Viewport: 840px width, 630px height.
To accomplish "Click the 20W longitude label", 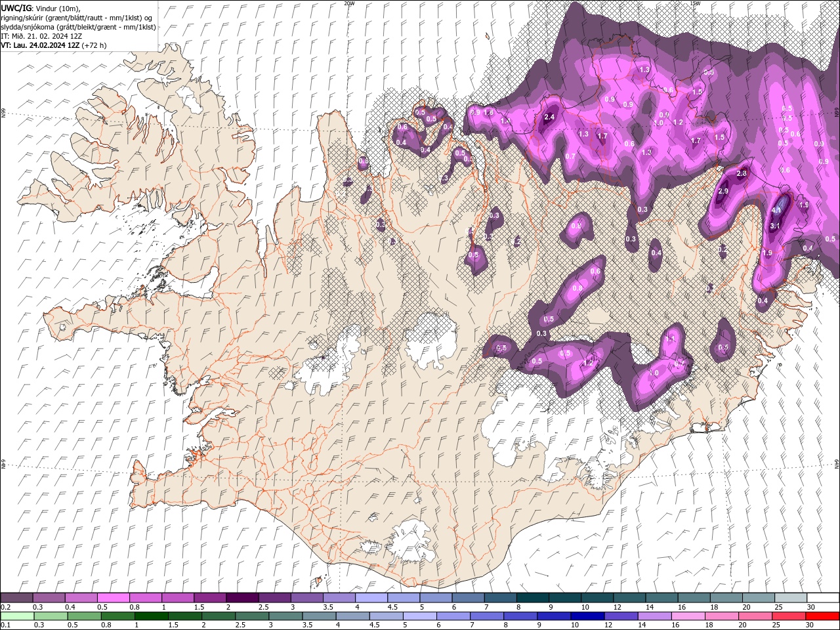I will point(349,3).
